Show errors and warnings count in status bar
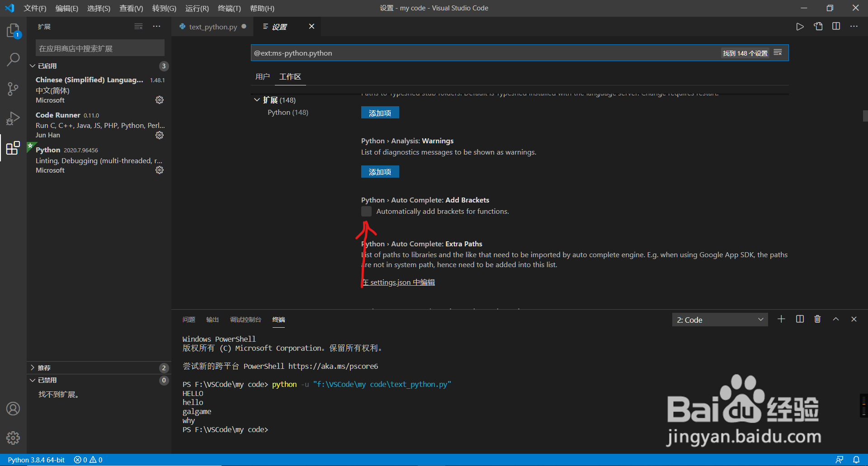Viewport: 868px width, 466px height. (88, 460)
